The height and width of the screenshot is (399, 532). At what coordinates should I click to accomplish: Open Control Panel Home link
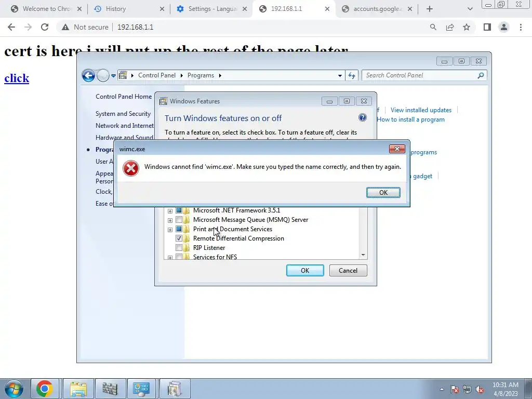tap(124, 96)
